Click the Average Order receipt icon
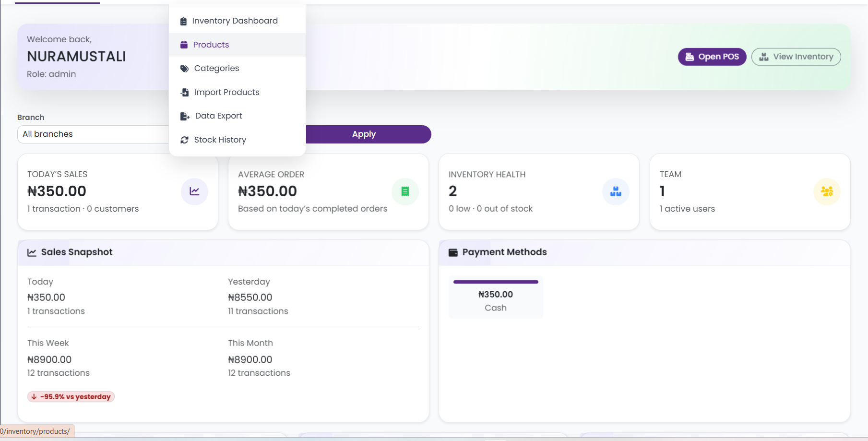 tap(405, 191)
